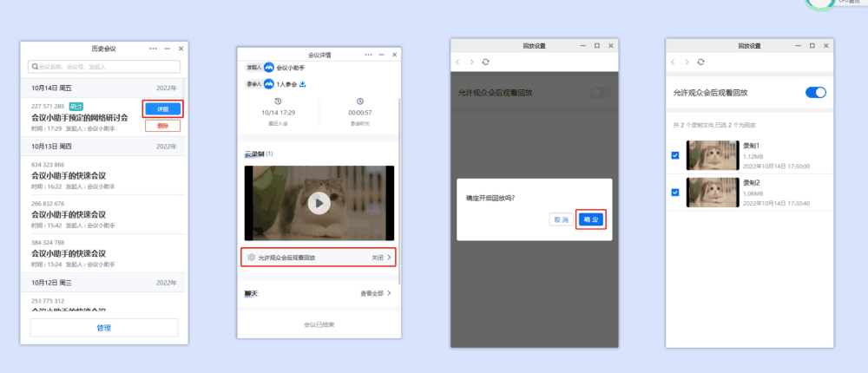Select 会议小助手预定的网络研讨会 meeting title
868x373 pixels.
click(80, 118)
